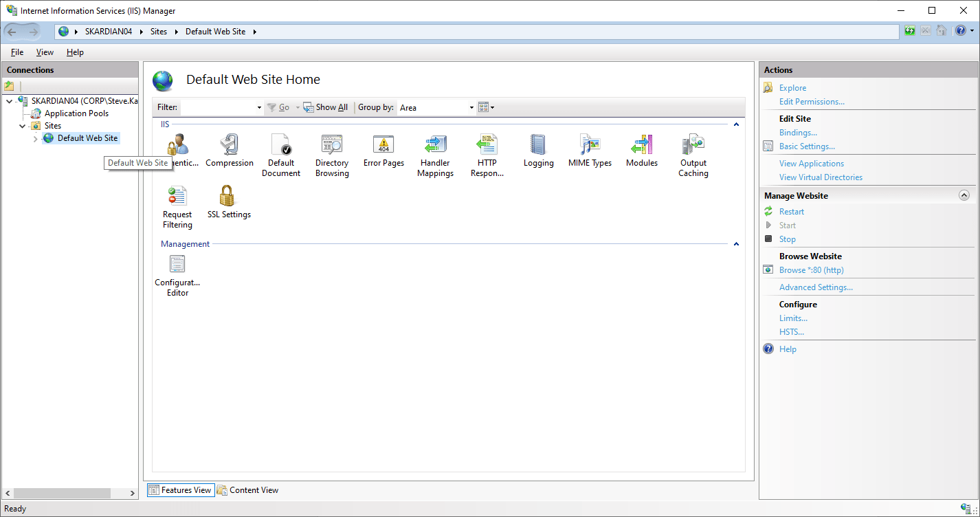Open the Default Document feature
This screenshot has height=517, width=980.
click(x=281, y=155)
